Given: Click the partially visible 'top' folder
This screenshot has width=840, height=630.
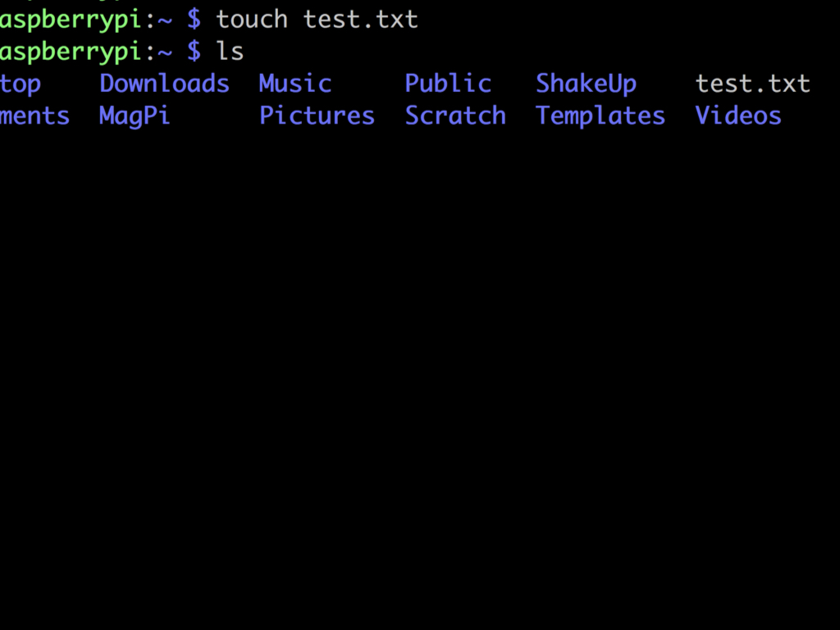Looking at the screenshot, I should click(21, 84).
